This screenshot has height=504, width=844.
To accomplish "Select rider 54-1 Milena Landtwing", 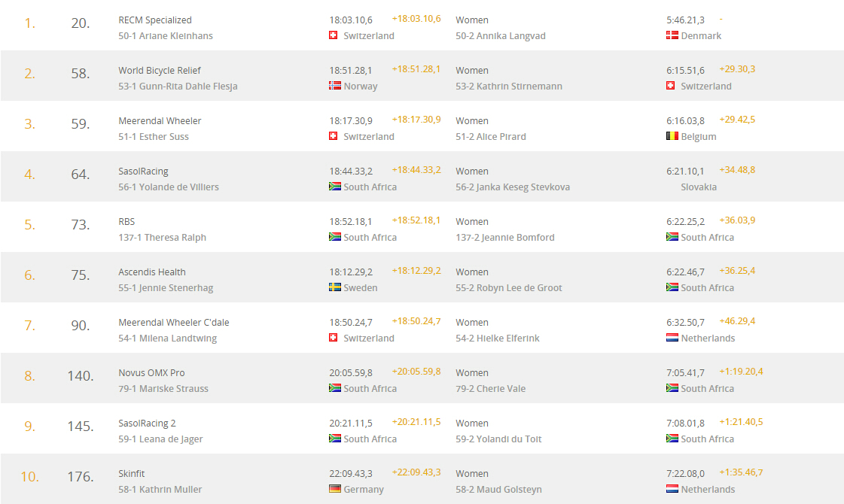I will (x=167, y=339).
